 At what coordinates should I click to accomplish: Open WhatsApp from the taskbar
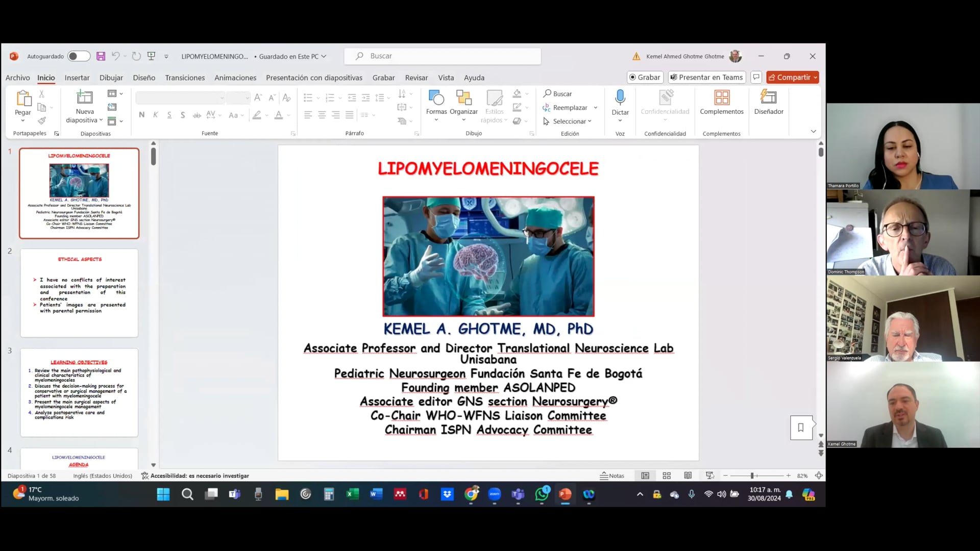(x=542, y=494)
